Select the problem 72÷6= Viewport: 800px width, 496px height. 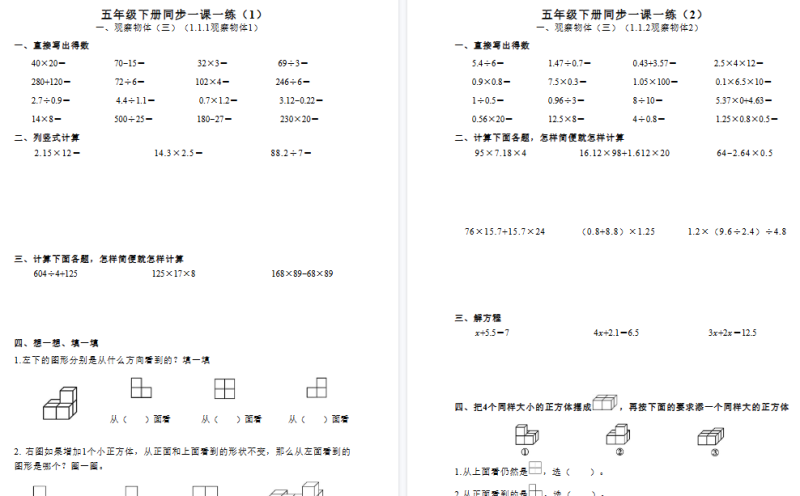tap(130, 82)
